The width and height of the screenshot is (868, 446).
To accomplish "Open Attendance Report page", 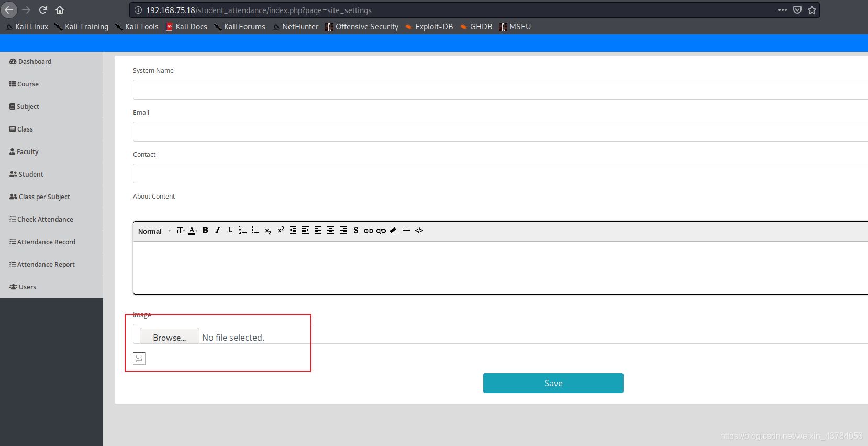I will (42, 264).
